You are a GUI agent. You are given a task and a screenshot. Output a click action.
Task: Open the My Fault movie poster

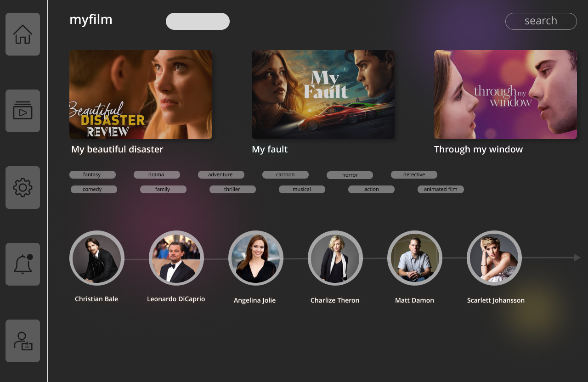pos(323,95)
